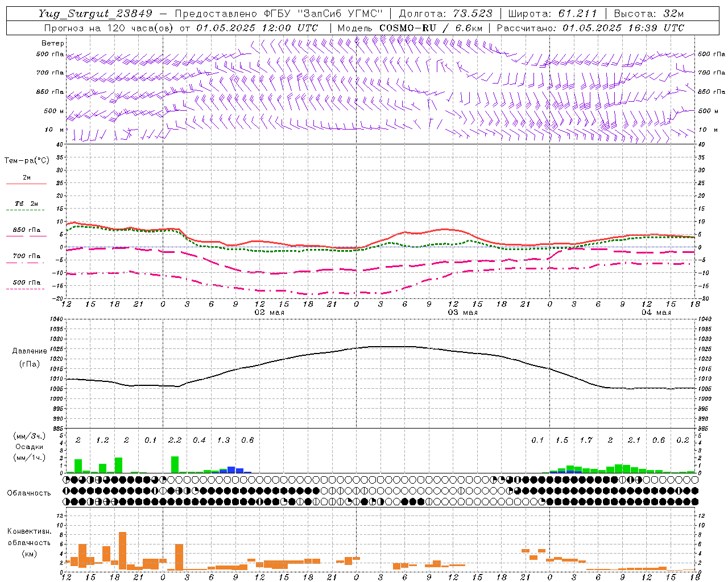Click the Высота: 32м header field
Image resolution: width=728 pixels, height=582 pixels.
click(649, 14)
